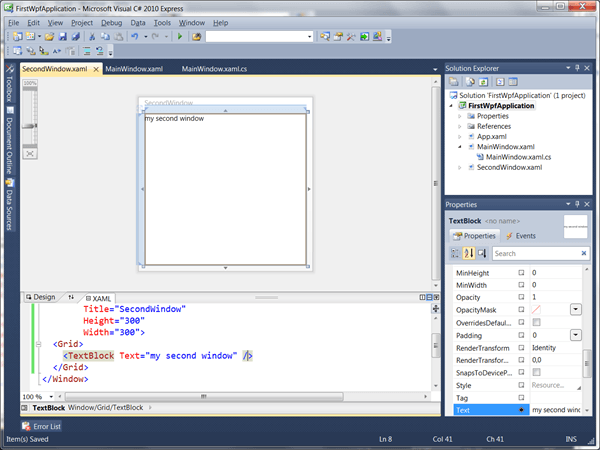This screenshot has width=600, height=450.
Task: Pin the Solution Explorer panel
Action: pyautogui.click(x=577, y=68)
